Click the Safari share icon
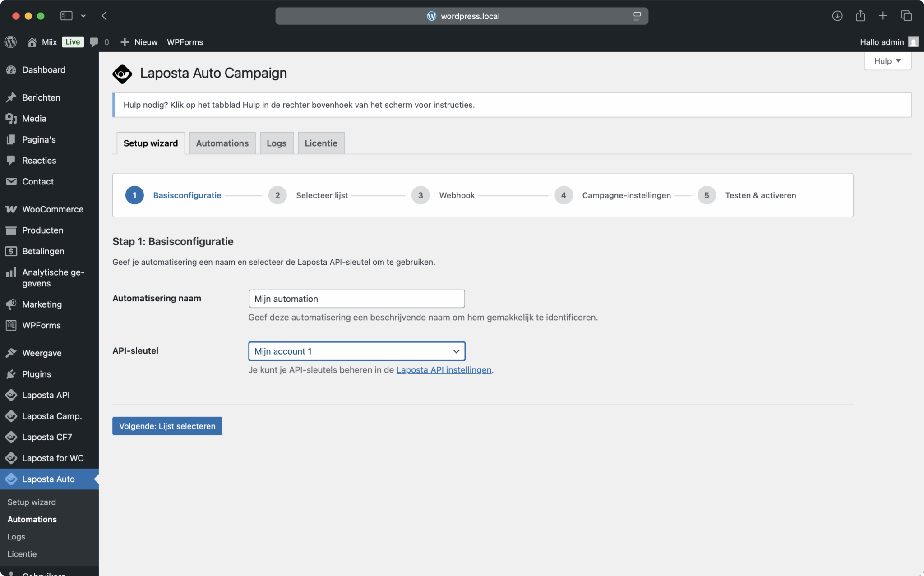924x576 pixels. tap(860, 16)
